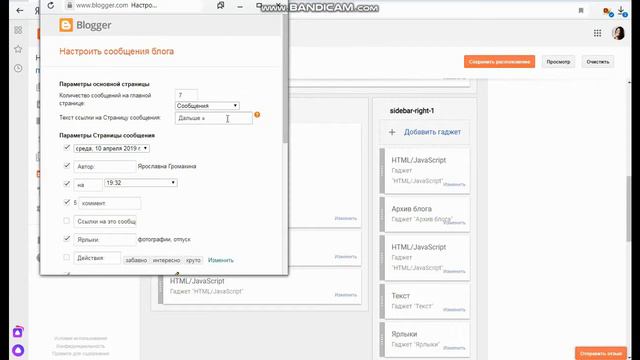Grab the drag handle of Текст gadget
The width and height of the screenshot is (640, 360).
pos(382,301)
